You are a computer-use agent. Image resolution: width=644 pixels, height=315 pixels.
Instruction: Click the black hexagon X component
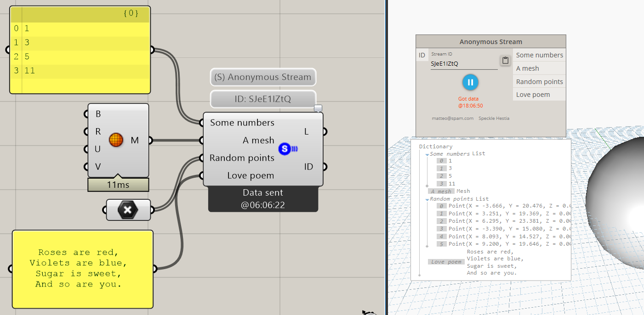[128, 210]
